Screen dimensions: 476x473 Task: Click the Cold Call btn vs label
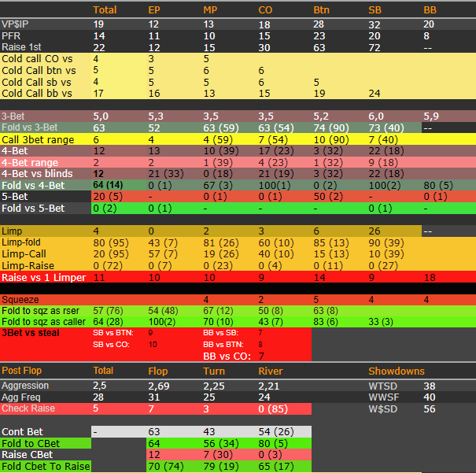tap(39, 70)
